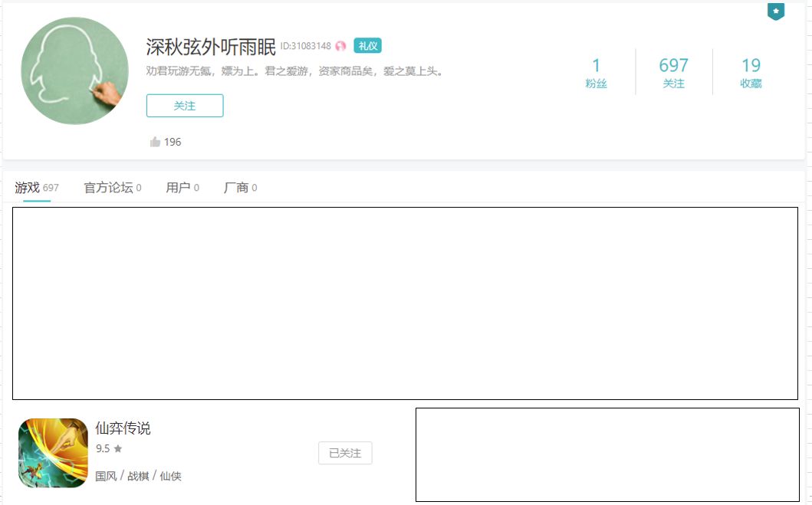The height and width of the screenshot is (505, 812).
Task: Click the profile bio starting with 劝君玩游无氪
Action: [294, 71]
